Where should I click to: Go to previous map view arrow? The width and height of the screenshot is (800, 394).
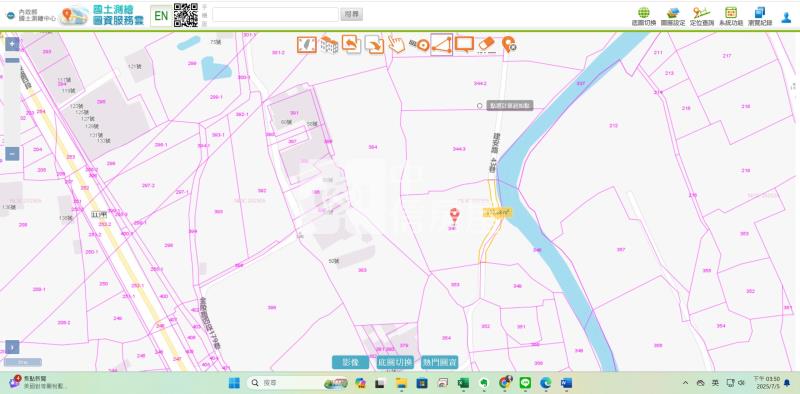352,44
